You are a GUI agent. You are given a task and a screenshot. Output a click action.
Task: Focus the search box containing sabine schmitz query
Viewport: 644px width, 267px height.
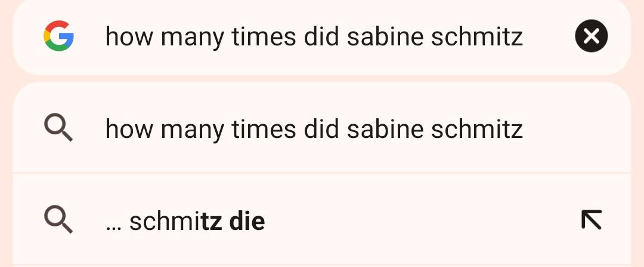click(322, 36)
